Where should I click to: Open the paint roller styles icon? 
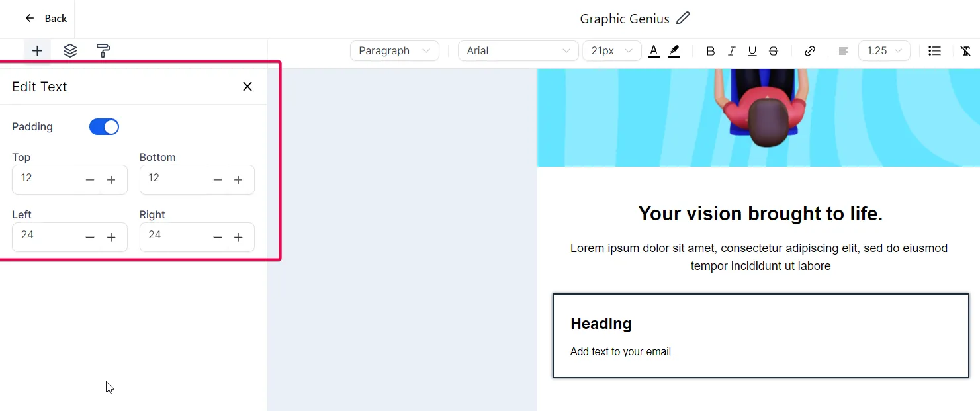pyautogui.click(x=103, y=50)
